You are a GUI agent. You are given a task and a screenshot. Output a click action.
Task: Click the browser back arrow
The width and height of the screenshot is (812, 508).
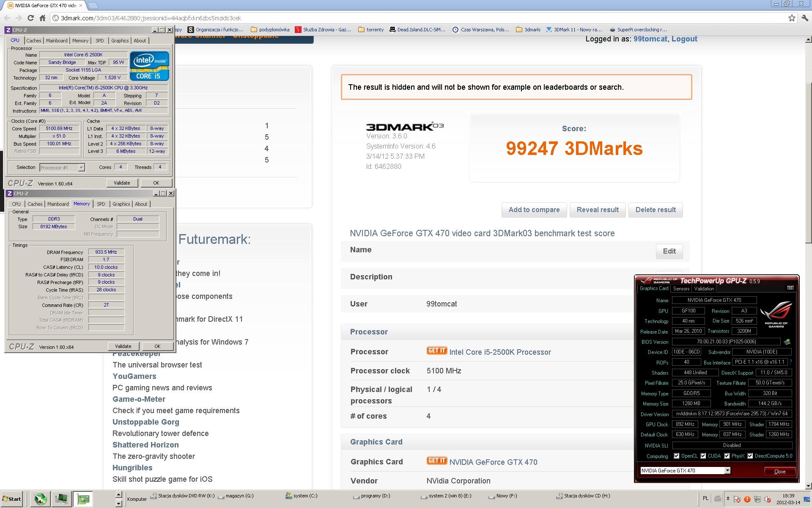(x=7, y=18)
